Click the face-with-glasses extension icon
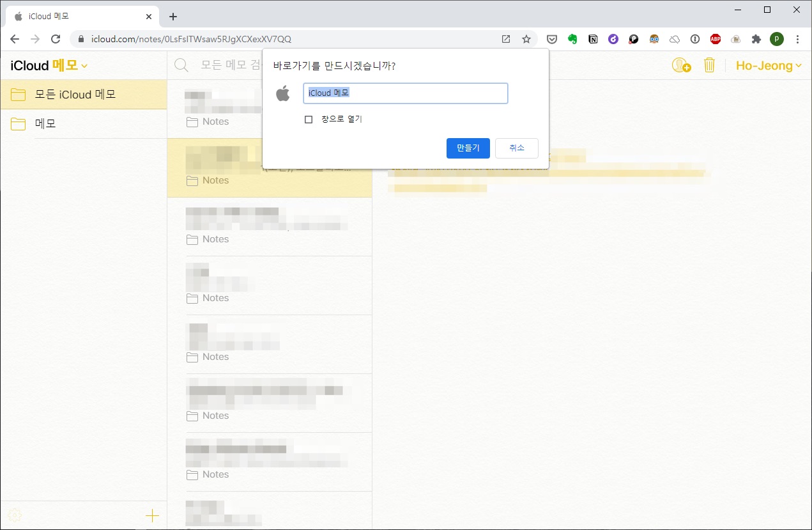Image resolution: width=812 pixels, height=530 pixels. tap(654, 39)
